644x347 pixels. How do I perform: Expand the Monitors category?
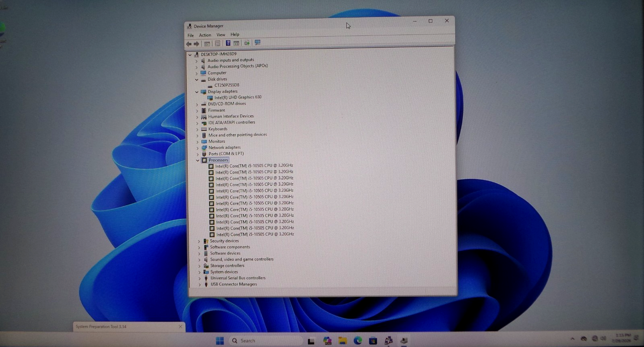click(x=198, y=142)
